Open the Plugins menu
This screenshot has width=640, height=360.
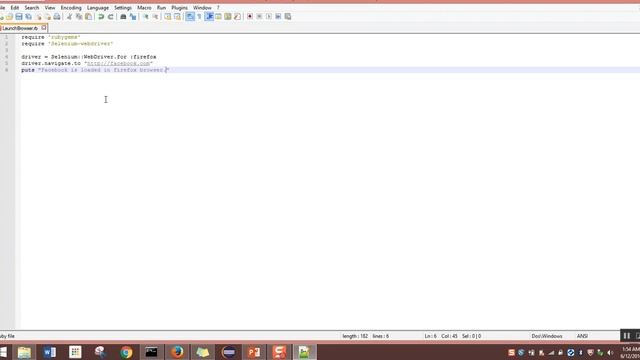[x=180, y=8]
